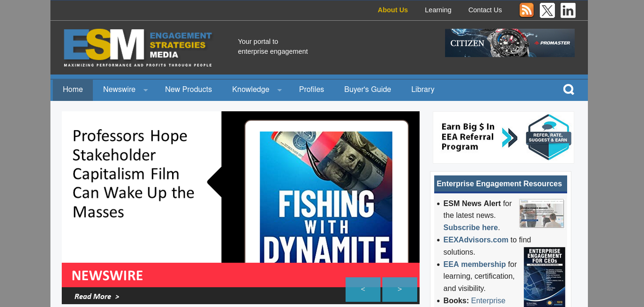644x307 pixels.
Task: Open the Knowledge menu item
Action: click(251, 90)
